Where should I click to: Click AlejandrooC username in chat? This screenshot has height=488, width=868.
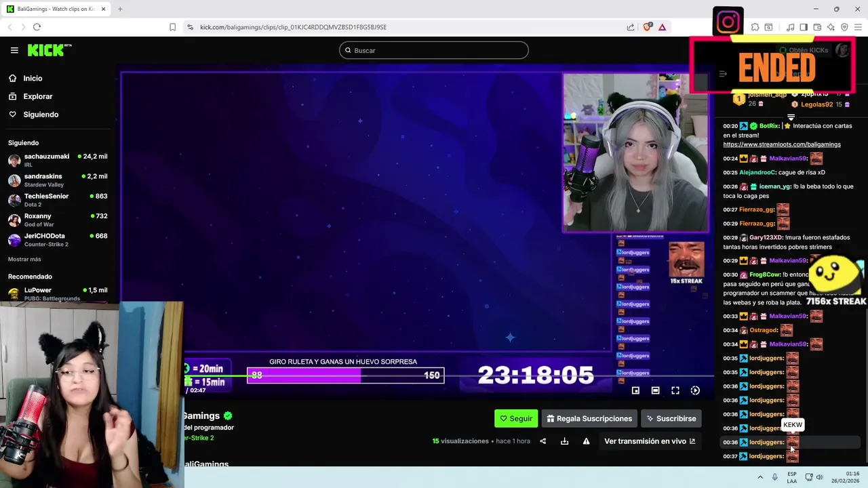pos(757,173)
